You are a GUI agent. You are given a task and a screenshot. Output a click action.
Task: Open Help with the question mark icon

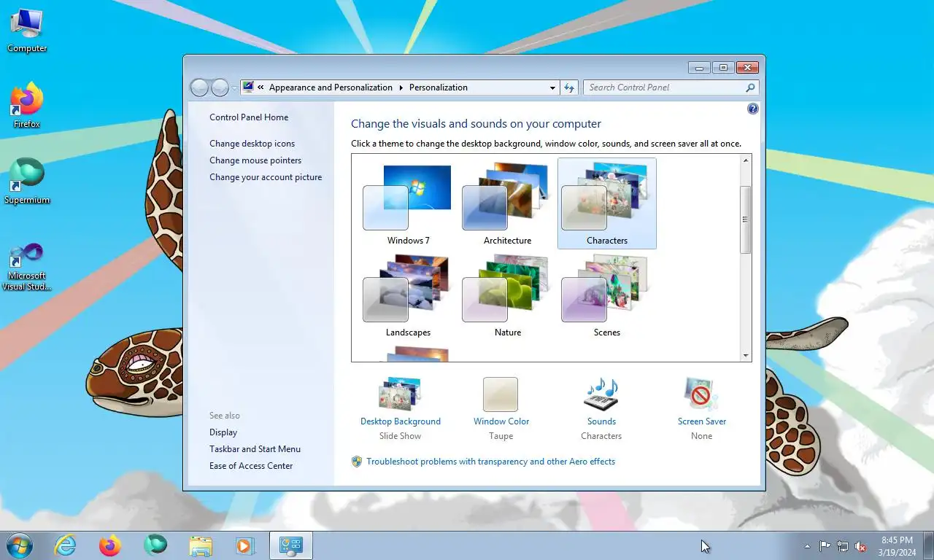click(x=753, y=109)
